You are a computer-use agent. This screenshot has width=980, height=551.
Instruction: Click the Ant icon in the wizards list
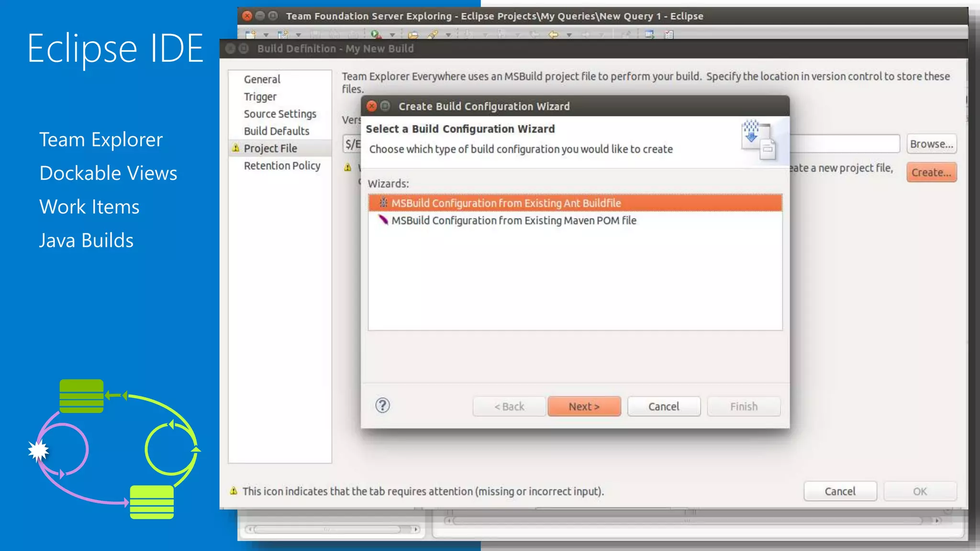(383, 203)
